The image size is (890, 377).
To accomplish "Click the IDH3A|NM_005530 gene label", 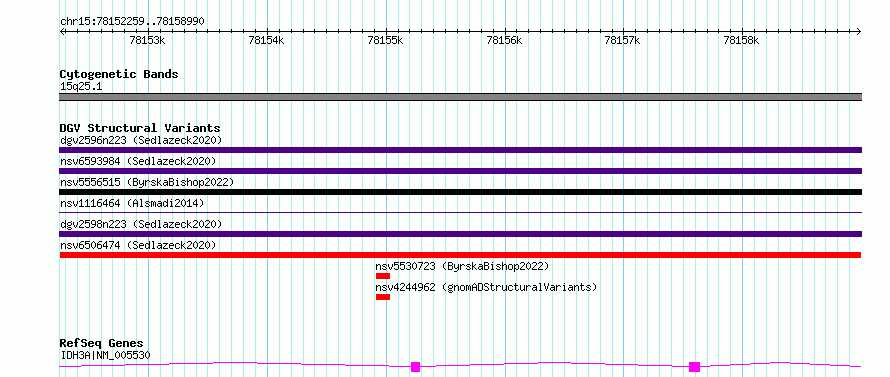I will (x=105, y=356).
